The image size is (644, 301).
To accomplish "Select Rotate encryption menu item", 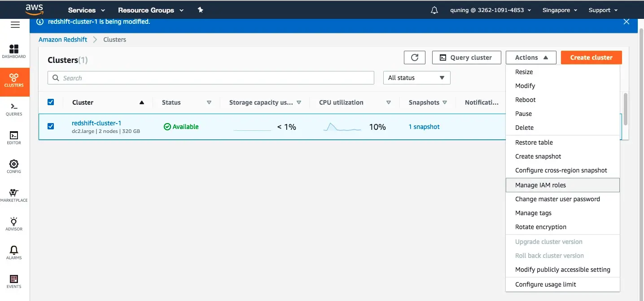I will tap(563, 227).
